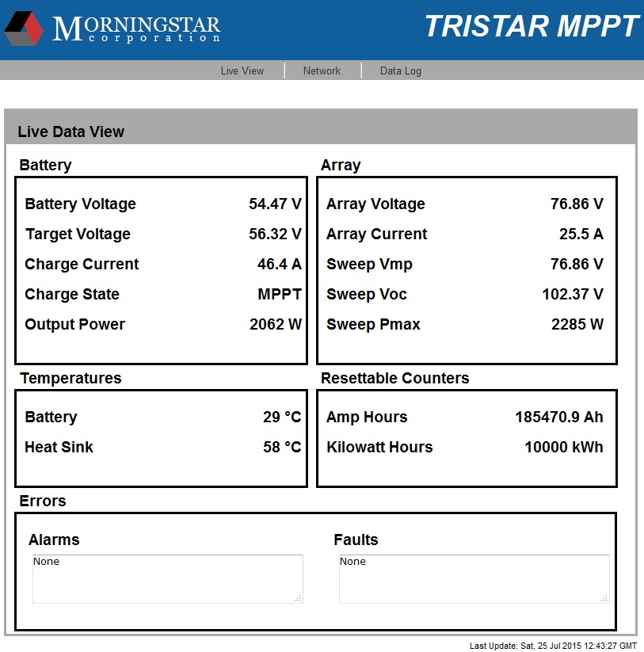Select the Charge State MPPT value
The height and width of the screenshot is (652, 644).
(x=280, y=294)
